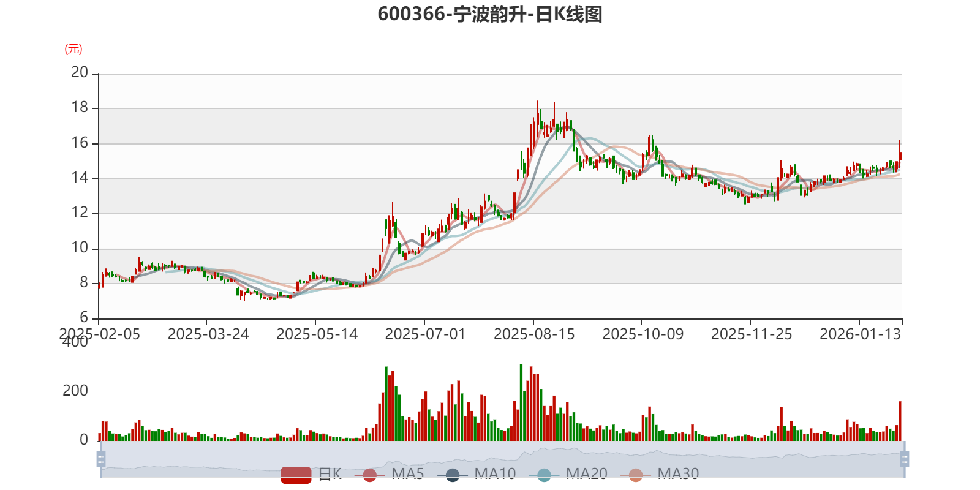Screen dimensions: 980x490
Task: Click the 2026-01-13 date label
Action: (x=860, y=334)
